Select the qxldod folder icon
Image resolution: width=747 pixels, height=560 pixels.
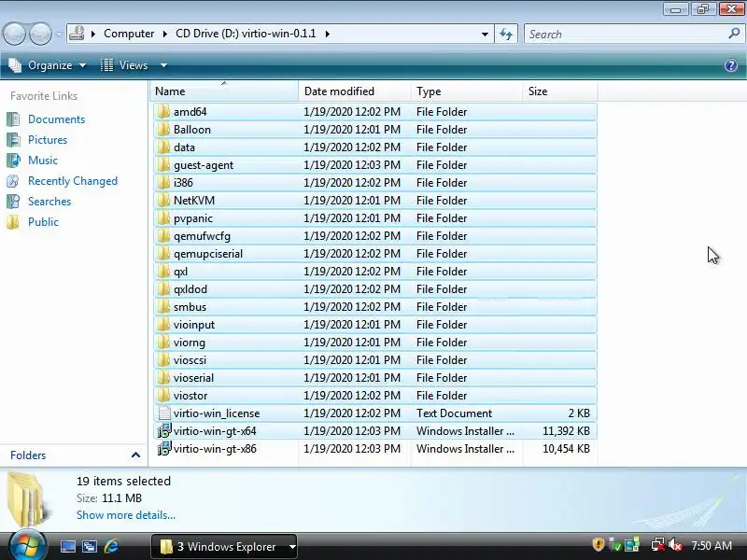point(163,289)
